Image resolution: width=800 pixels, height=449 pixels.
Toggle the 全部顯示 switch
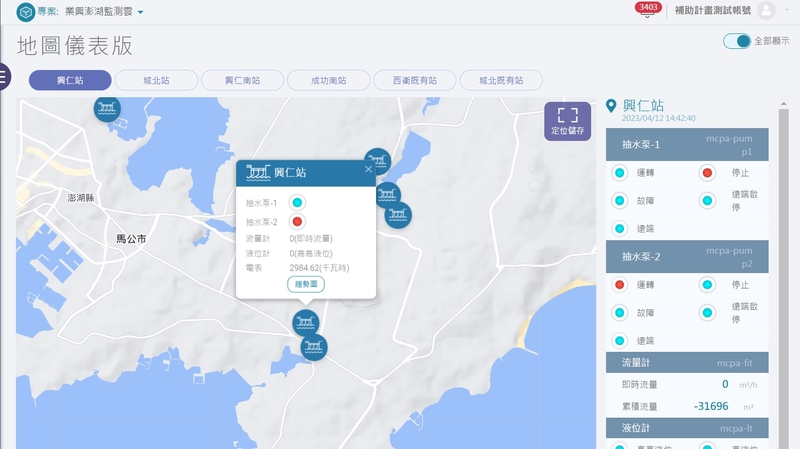click(737, 41)
